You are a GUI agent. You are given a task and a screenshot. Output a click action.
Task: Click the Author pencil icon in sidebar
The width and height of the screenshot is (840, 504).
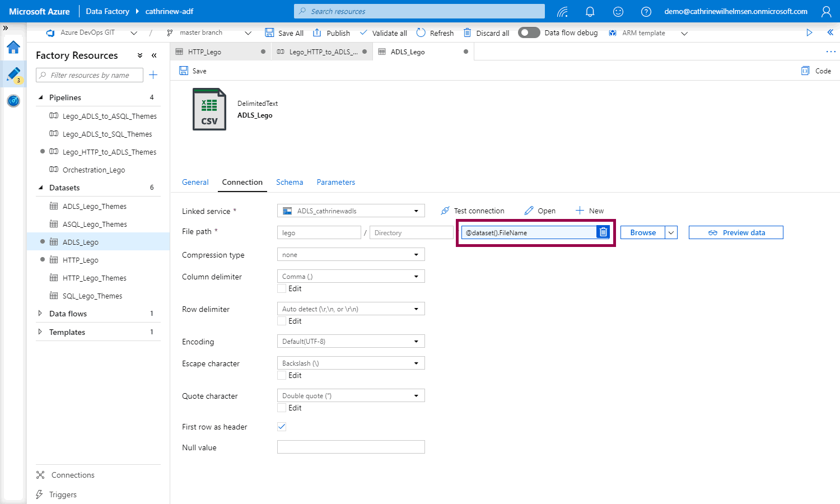pyautogui.click(x=13, y=74)
